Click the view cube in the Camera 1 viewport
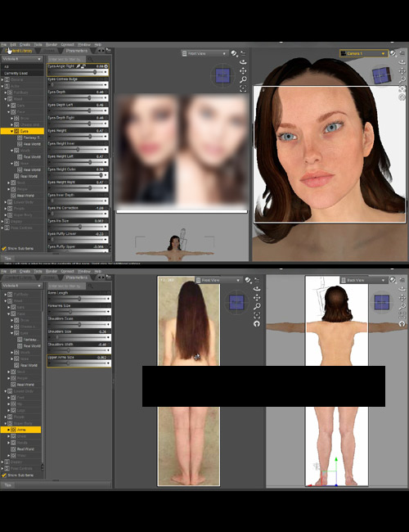This screenshot has height=532, width=409. pyautogui.click(x=382, y=75)
